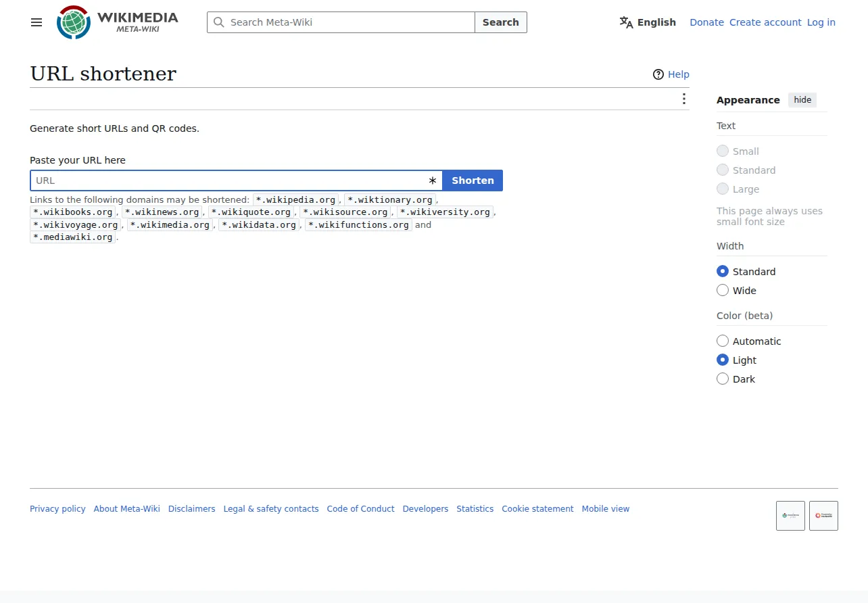This screenshot has width=868, height=603.
Task: Open About Meta-Wiki footer link
Action: [127, 509]
